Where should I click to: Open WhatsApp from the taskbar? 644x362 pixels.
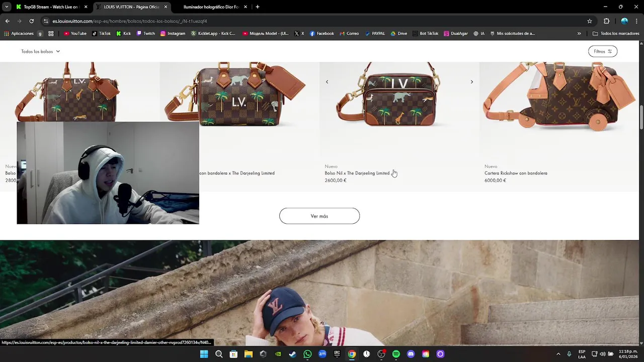tap(307, 354)
